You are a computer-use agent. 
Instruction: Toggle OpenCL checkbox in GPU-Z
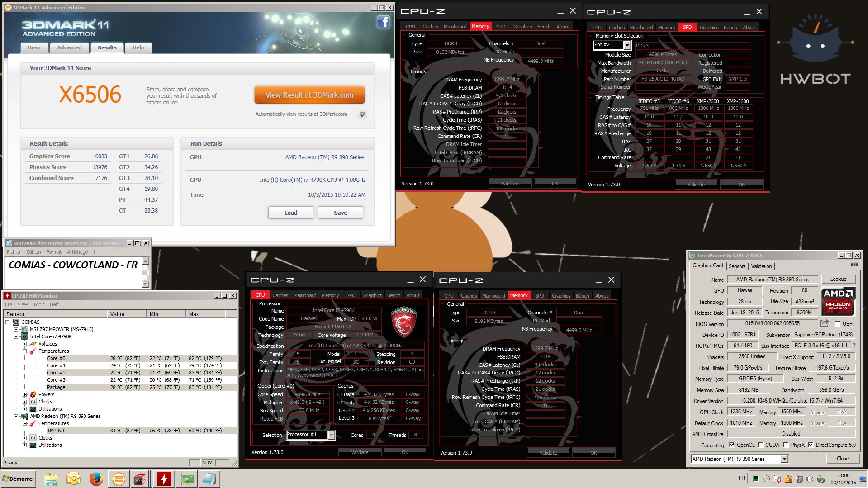tap(732, 445)
